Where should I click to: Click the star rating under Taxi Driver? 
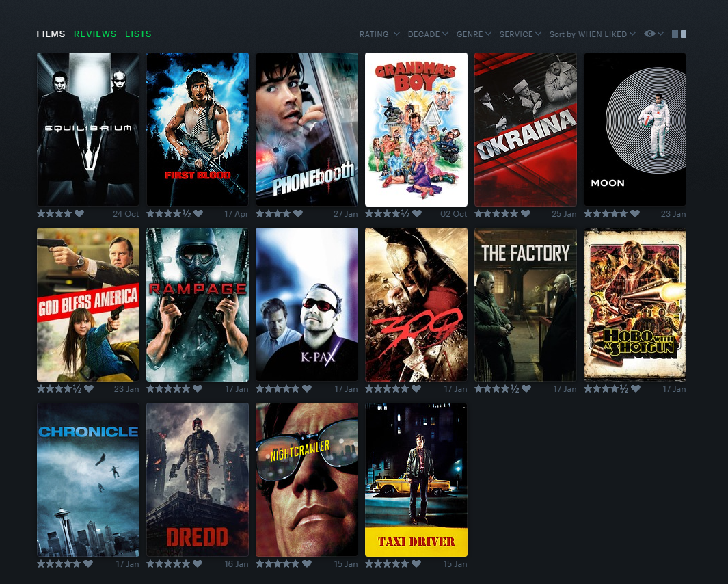(x=387, y=563)
